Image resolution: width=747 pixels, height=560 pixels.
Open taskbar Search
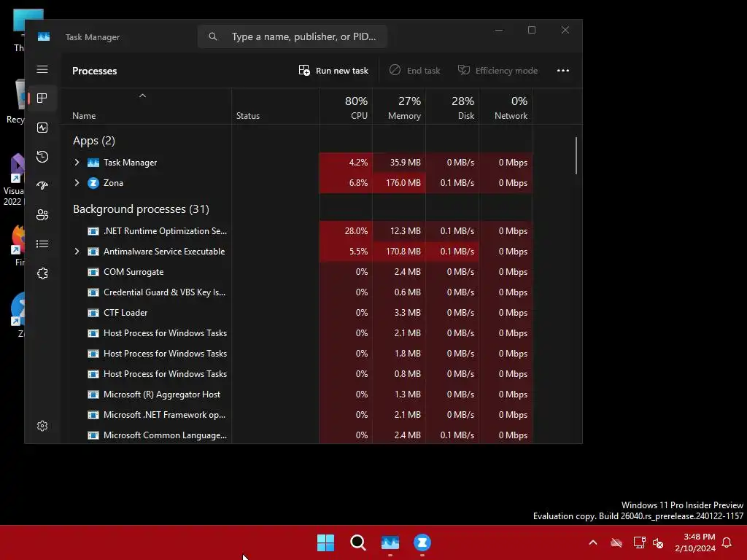tap(357, 542)
